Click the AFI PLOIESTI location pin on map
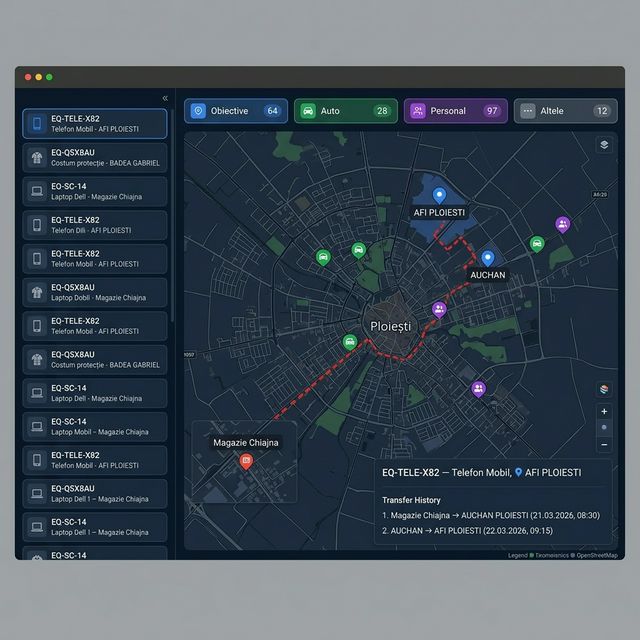640x640 pixels. 438,194
